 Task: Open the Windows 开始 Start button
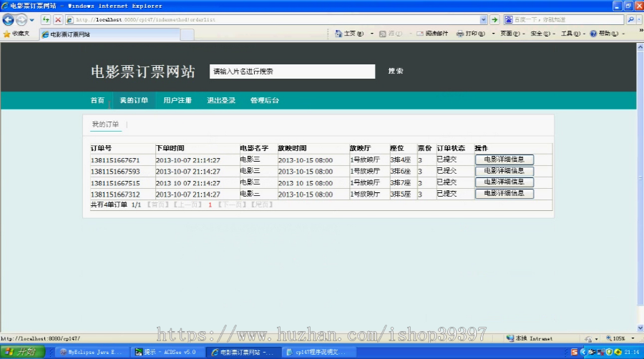tap(22, 352)
